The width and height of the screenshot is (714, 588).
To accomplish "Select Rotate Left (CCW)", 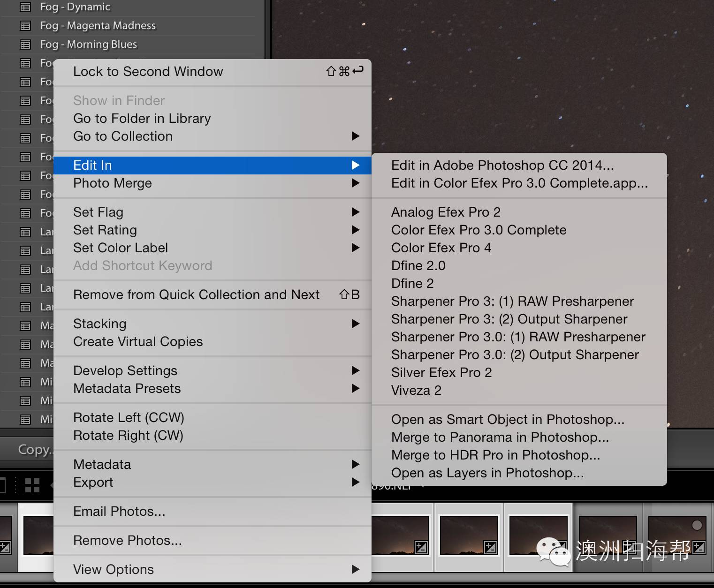I will pos(213,417).
